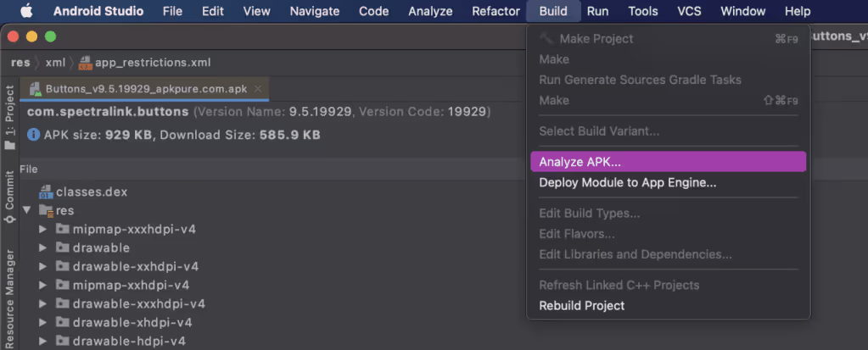Open the Resource Manager tool window
Viewport: 868px width, 350px height.
coord(10,298)
